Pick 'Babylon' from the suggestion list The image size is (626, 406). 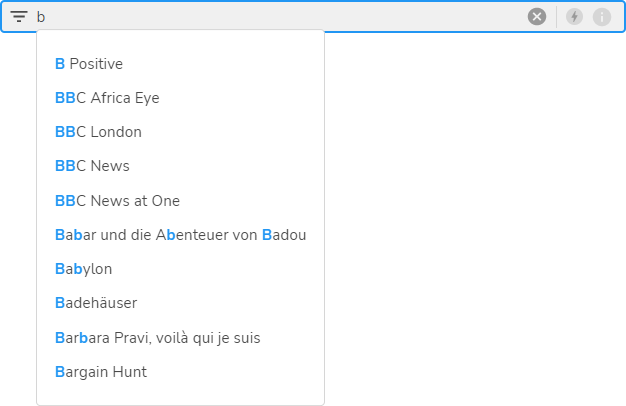(84, 269)
